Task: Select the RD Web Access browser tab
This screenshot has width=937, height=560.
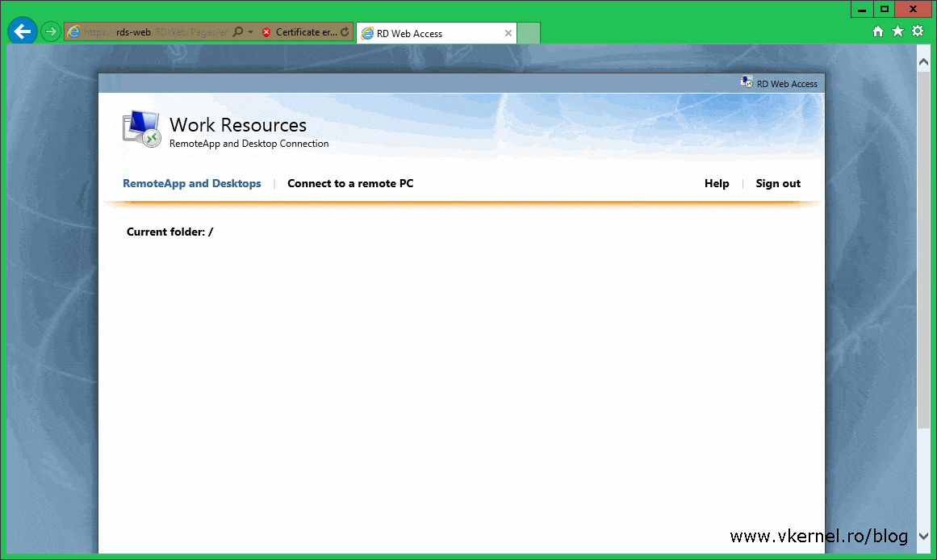Action: click(428, 33)
